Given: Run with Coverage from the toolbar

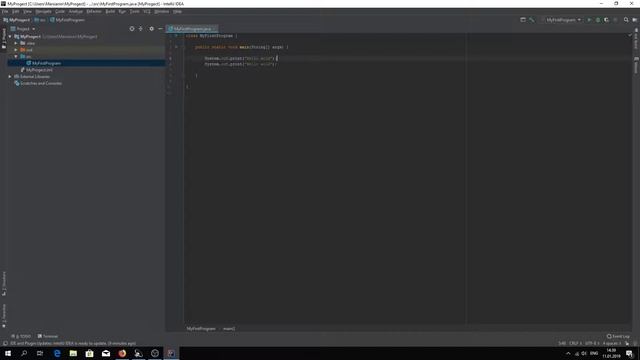Looking at the screenshot, I should pyautogui.click(x=607, y=20).
